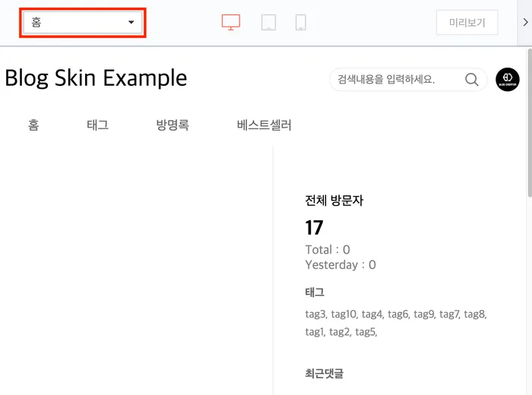Select the tag8 tag link
The height and width of the screenshot is (395, 532).
pos(475,314)
